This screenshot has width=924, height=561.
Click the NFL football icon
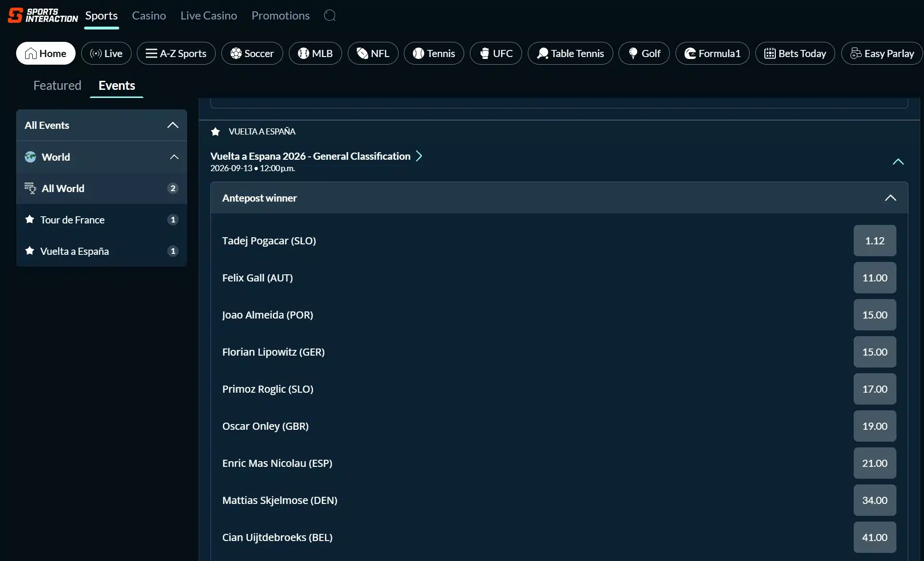click(x=362, y=53)
